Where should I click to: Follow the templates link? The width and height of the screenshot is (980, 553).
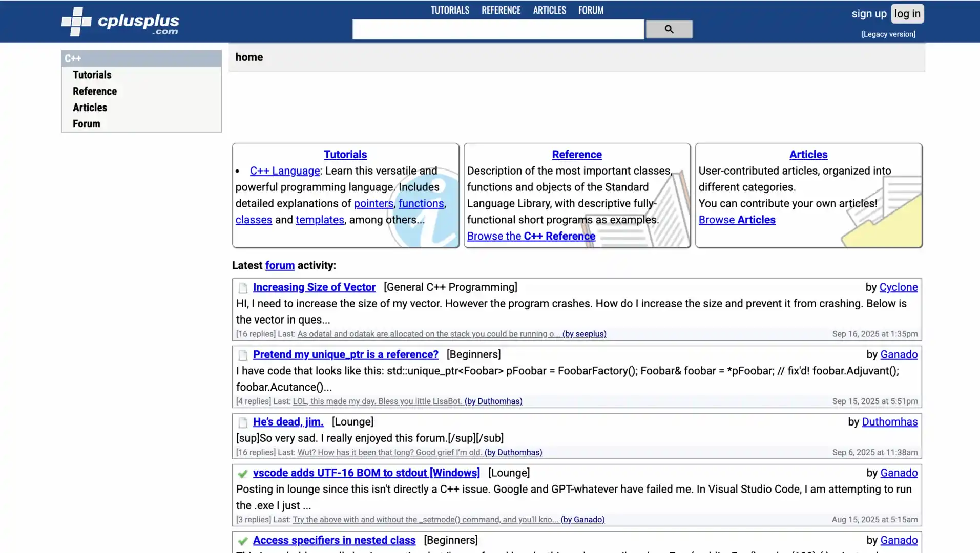tap(320, 220)
